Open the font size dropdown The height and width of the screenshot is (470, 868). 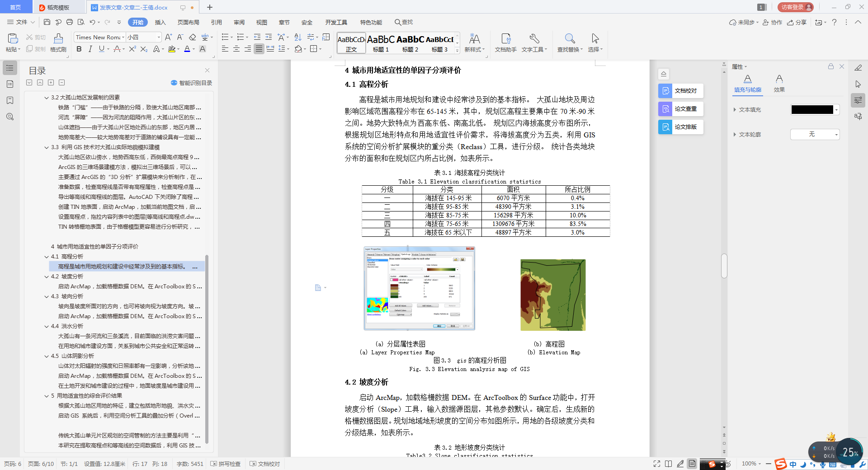click(158, 37)
